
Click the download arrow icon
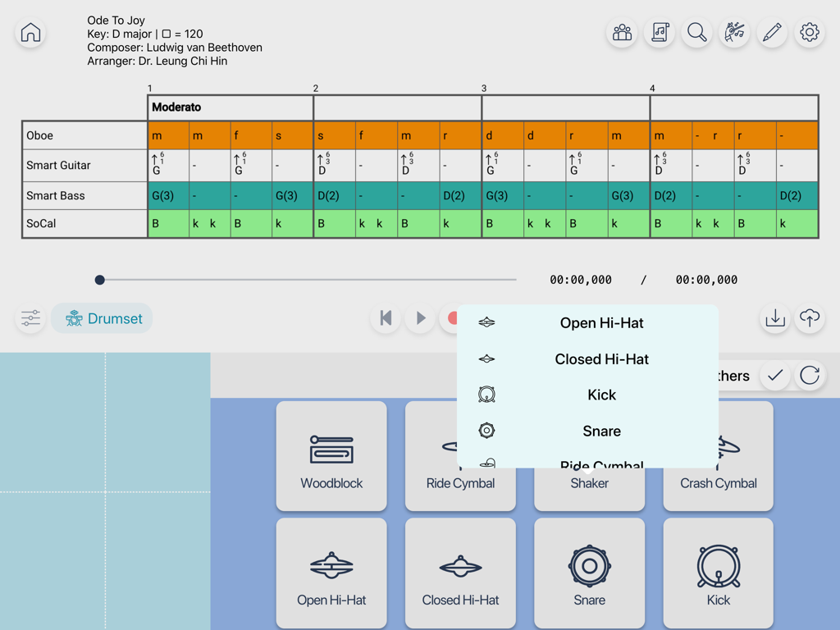tap(775, 318)
